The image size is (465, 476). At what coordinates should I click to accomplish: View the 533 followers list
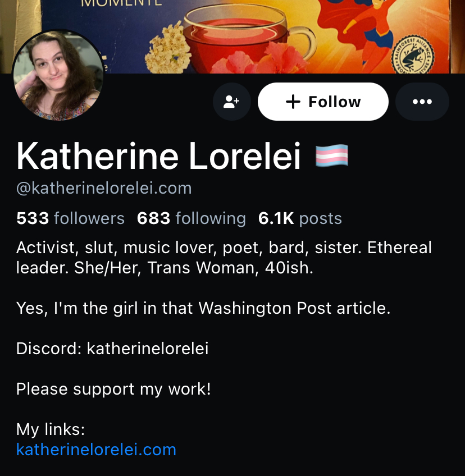(70, 218)
